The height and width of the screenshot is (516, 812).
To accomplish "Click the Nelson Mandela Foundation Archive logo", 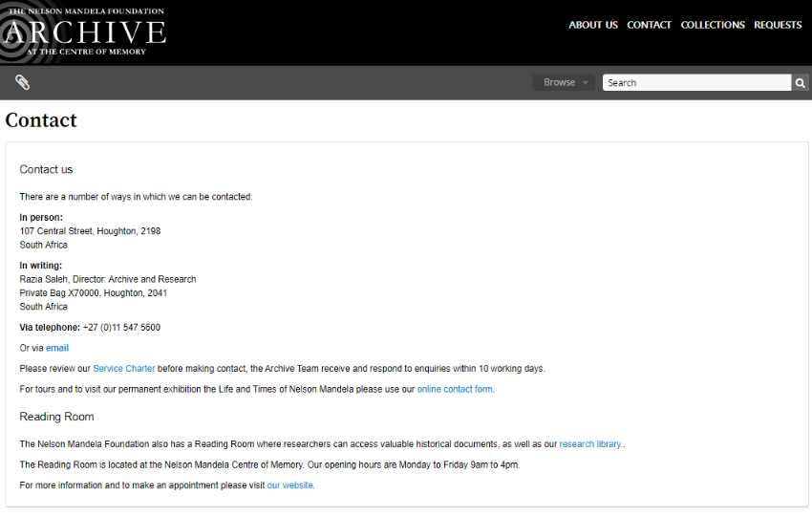I will click(x=84, y=32).
